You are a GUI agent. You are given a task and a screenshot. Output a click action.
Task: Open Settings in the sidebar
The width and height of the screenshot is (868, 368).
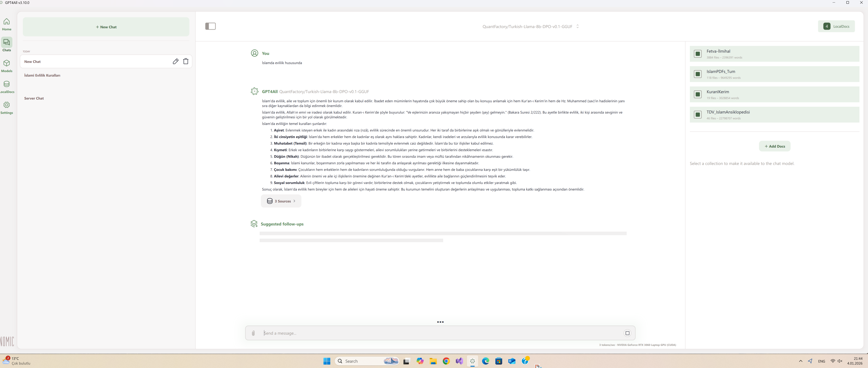(x=7, y=108)
